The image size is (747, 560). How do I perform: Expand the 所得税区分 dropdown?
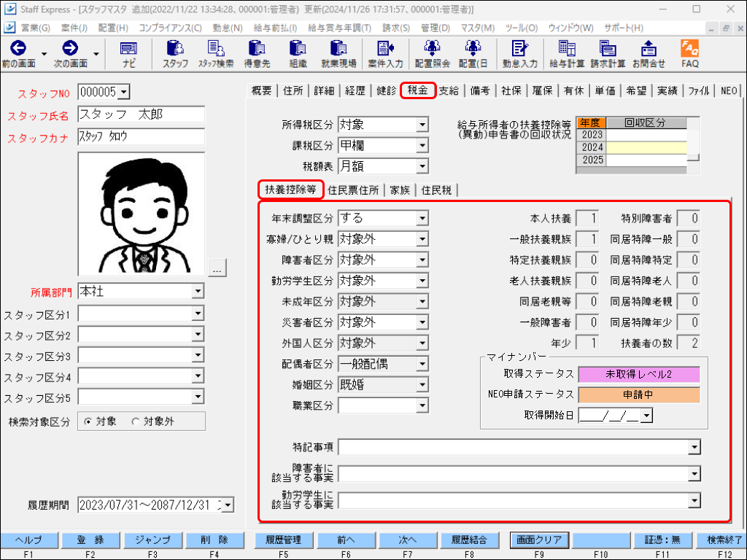(422, 125)
